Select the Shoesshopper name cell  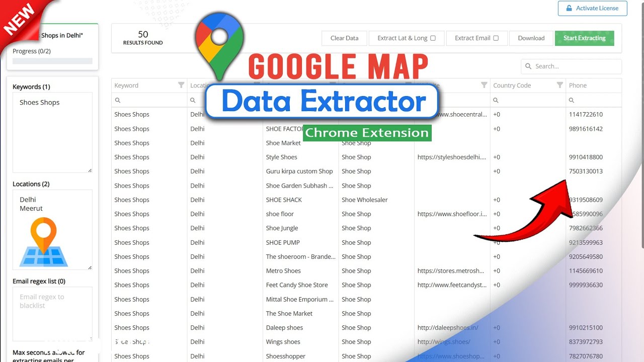coord(285,356)
